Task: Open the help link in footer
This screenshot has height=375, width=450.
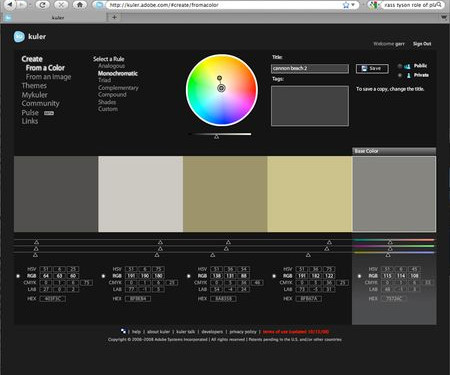Action: (136, 332)
